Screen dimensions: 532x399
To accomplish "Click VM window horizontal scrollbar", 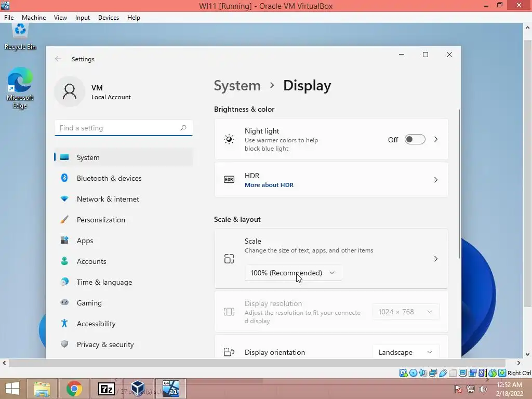I will click(x=257, y=363).
